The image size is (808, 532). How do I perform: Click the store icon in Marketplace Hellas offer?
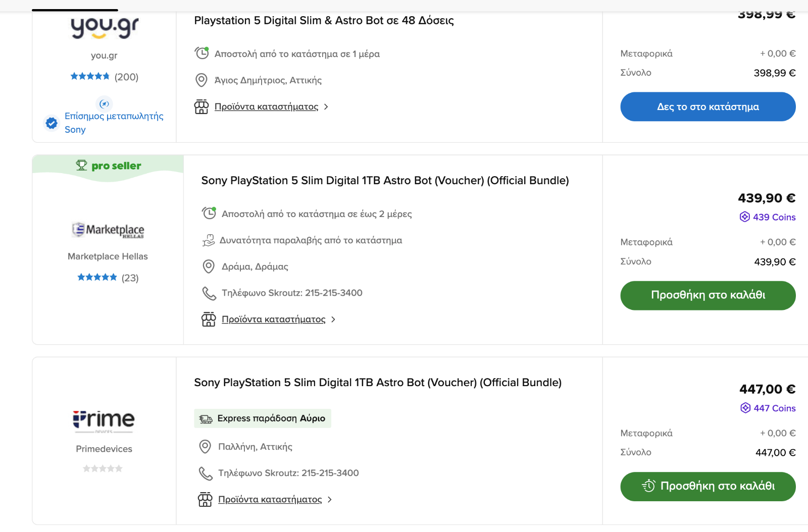(209, 319)
